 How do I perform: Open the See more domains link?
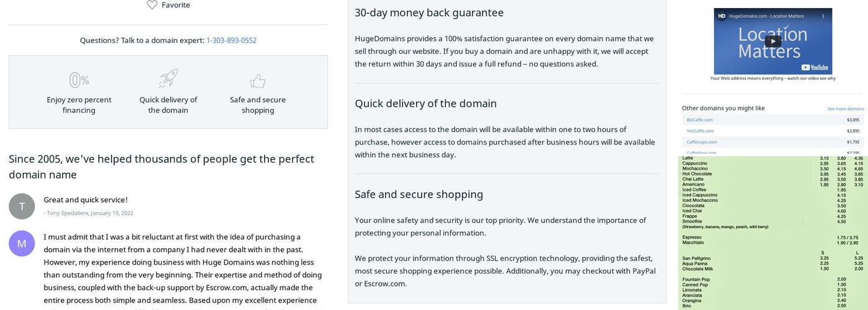pyautogui.click(x=845, y=109)
